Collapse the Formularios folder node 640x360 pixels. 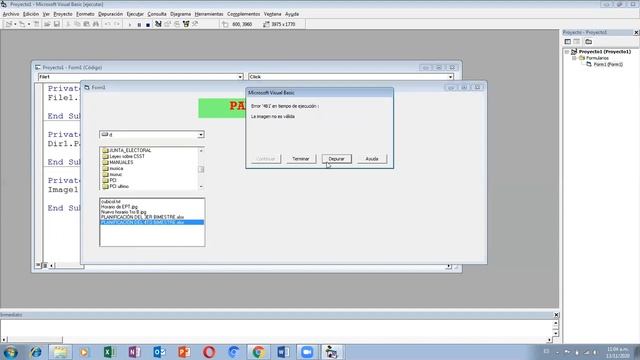(574, 58)
